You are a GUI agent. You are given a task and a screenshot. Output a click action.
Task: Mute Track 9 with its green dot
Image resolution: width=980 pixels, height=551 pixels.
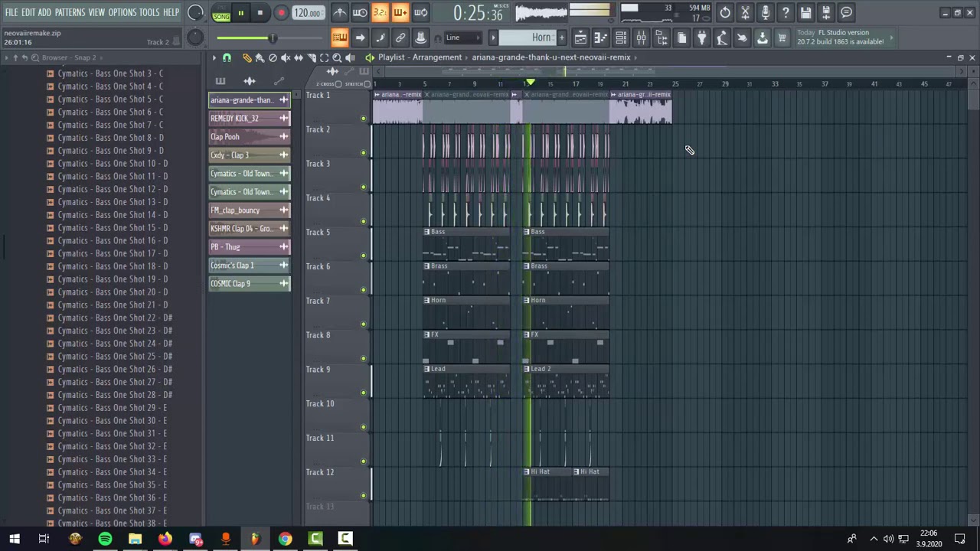(364, 393)
